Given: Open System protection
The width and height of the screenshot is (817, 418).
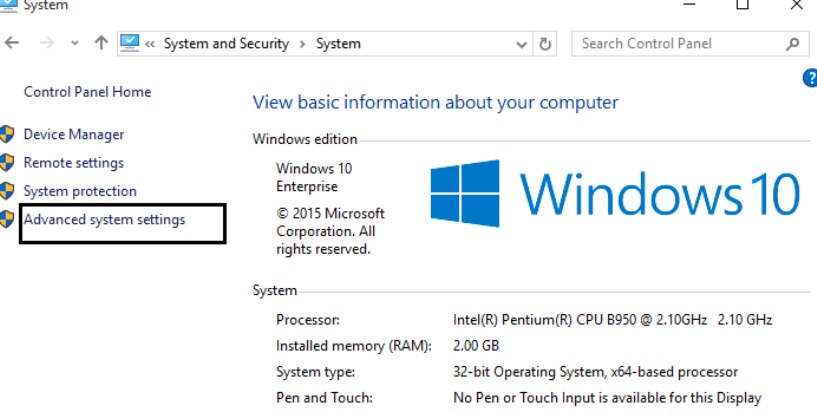Looking at the screenshot, I should [80, 191].
